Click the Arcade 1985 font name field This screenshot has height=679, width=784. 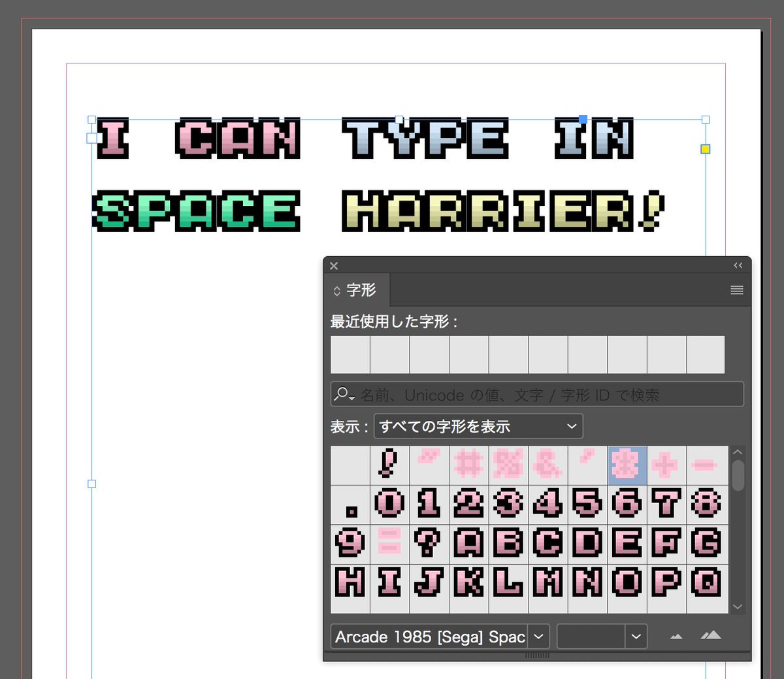[x=430, y=637]
